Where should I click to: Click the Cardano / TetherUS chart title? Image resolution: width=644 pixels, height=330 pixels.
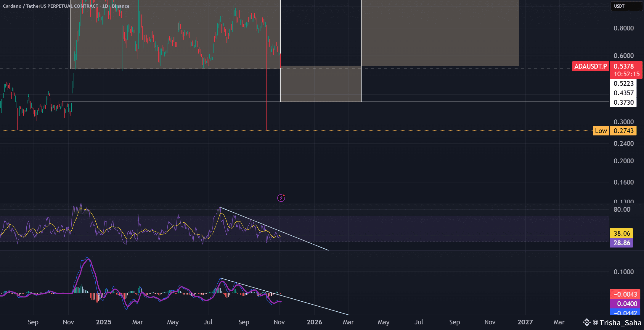click(x=66, y=6)
